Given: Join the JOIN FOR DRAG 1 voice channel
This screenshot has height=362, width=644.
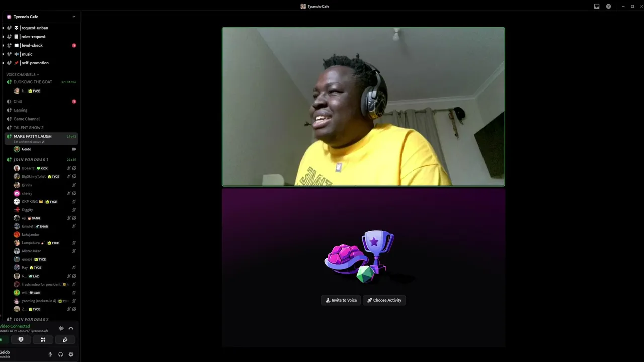Looking at the screenshot, I should (x=41, y=160).
